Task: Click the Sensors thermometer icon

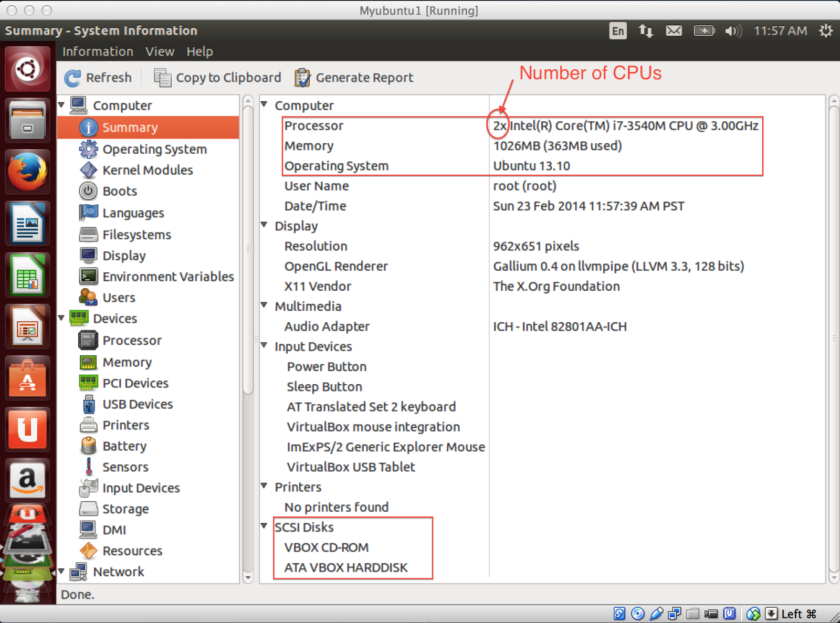Action: click(x=88, y=467)
